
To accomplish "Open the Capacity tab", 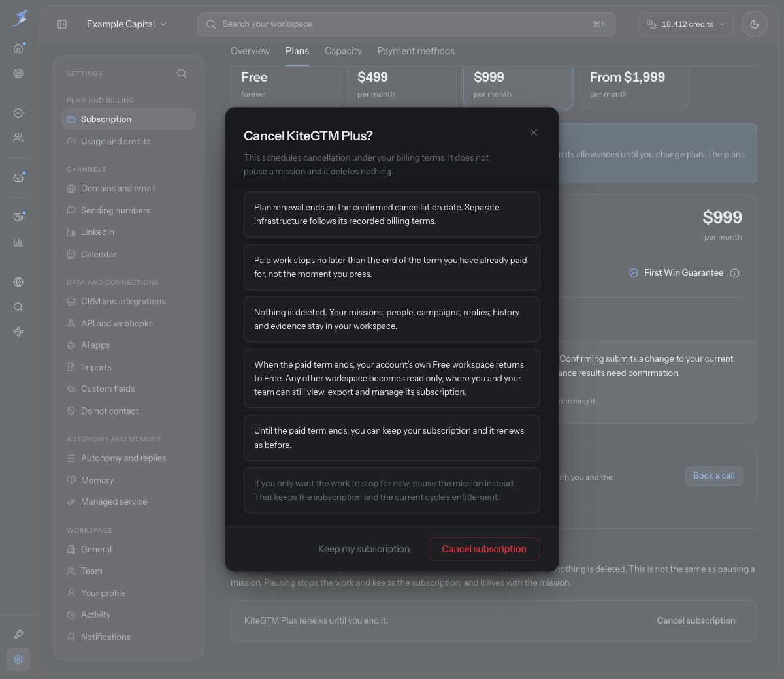I will pyautogui.click(x=343, y=51).
